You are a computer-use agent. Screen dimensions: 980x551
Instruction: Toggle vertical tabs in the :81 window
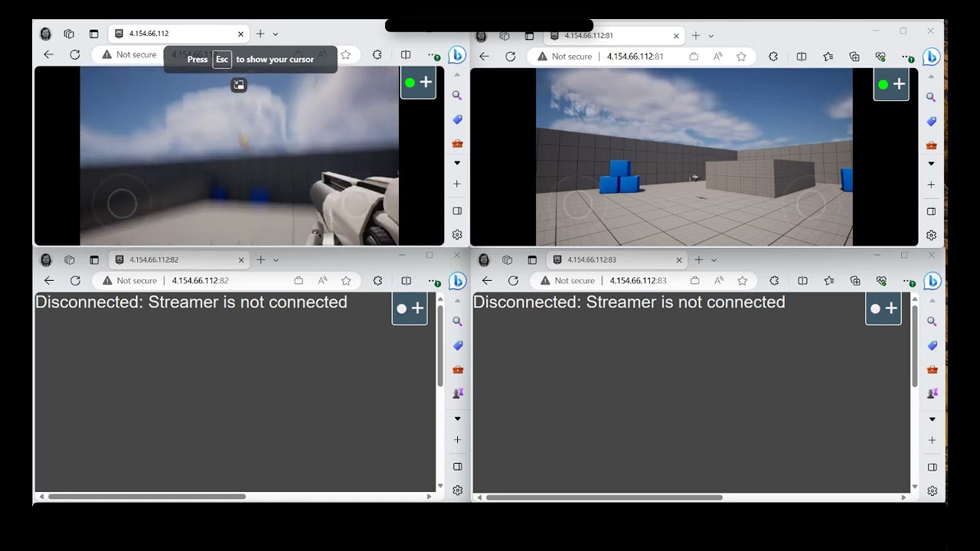click(x=529, y=36)
